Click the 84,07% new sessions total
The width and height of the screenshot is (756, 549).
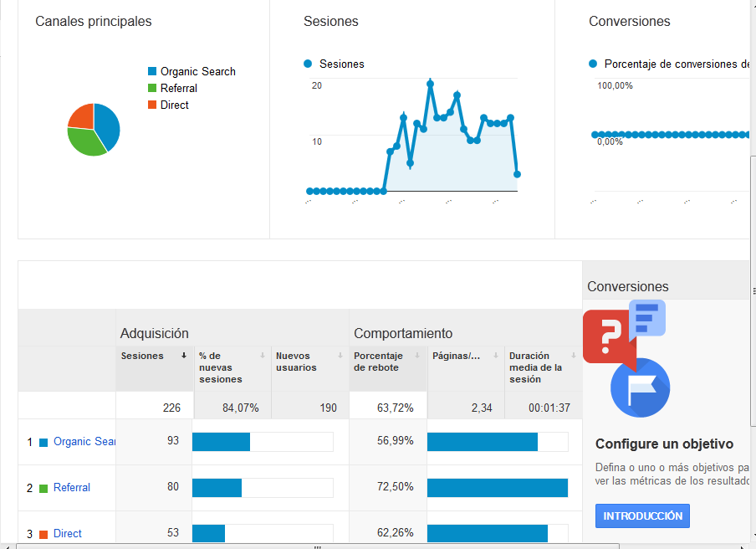point(241,408)
